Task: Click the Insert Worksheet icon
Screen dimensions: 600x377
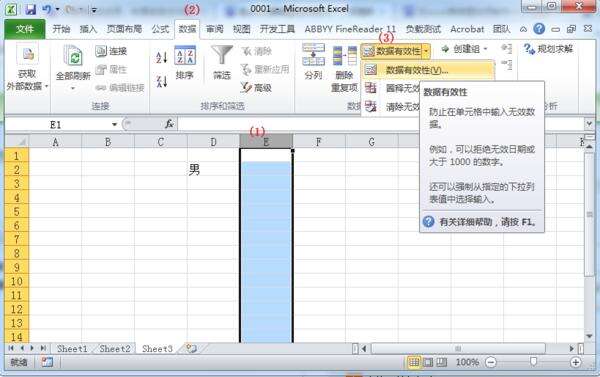Action: [x=191, y=348]
